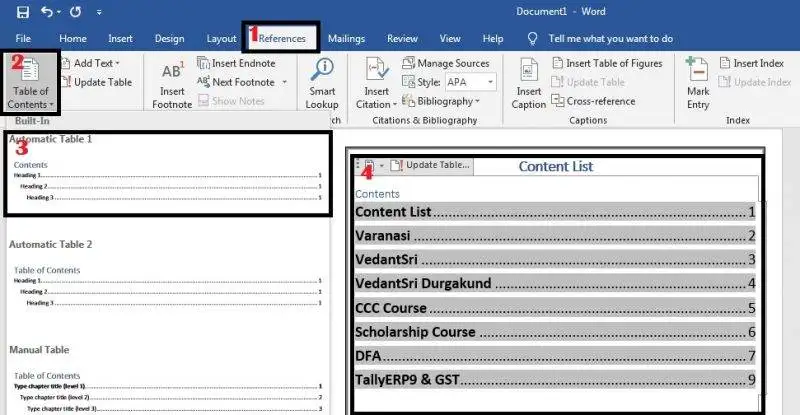The width and height of the screenshot is (800, 415).
Task: Switch to the Home tab
Action: point(72,38)
